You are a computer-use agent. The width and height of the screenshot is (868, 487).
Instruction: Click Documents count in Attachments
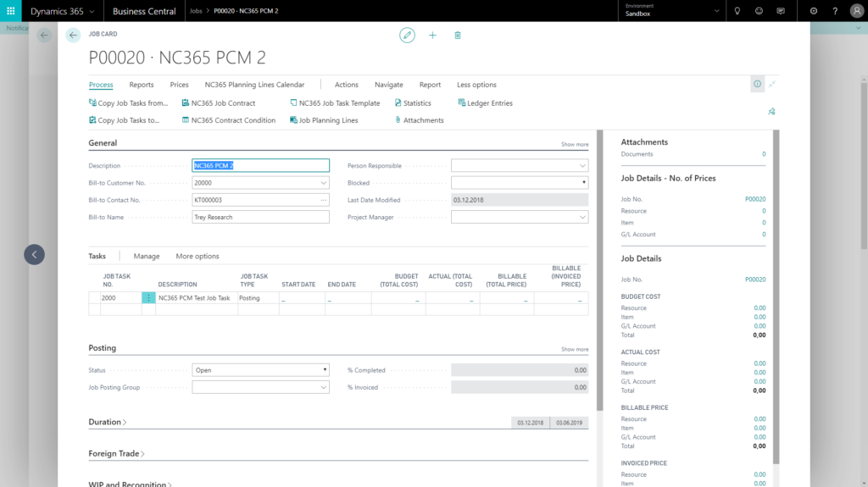click(764, 154)
